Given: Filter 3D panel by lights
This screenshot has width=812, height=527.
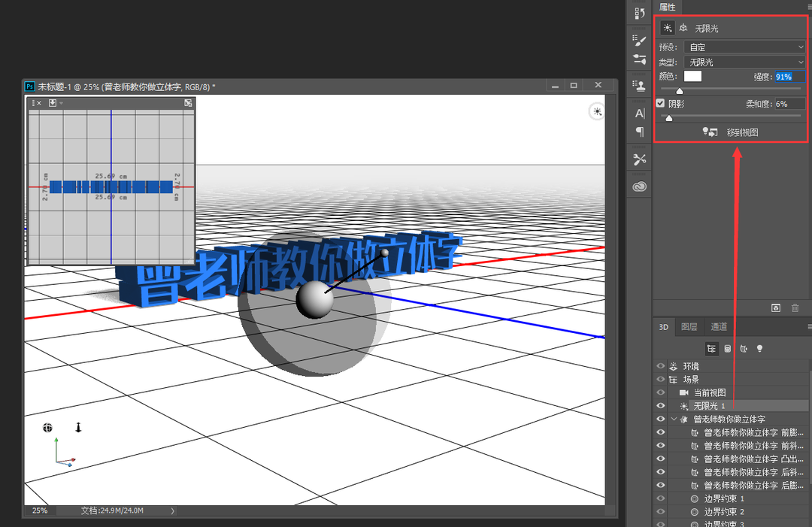Looking at the screenshot, I should [759, 349].
